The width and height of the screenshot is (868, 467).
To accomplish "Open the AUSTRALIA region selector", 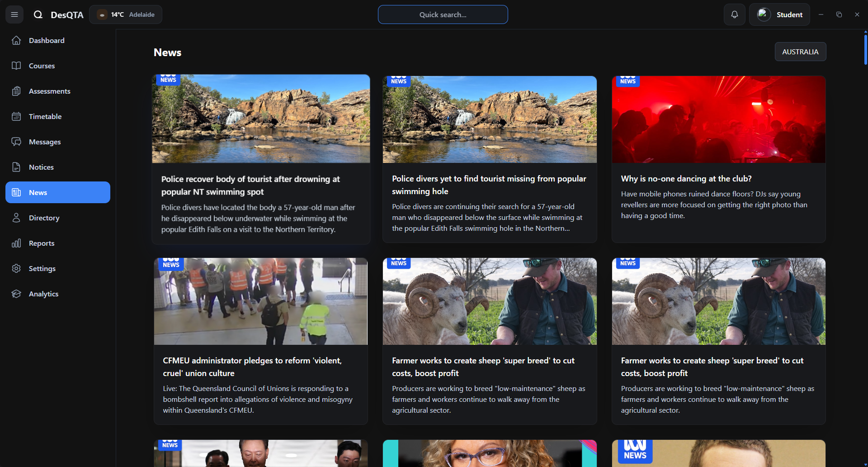I will (x=800, y=52).
